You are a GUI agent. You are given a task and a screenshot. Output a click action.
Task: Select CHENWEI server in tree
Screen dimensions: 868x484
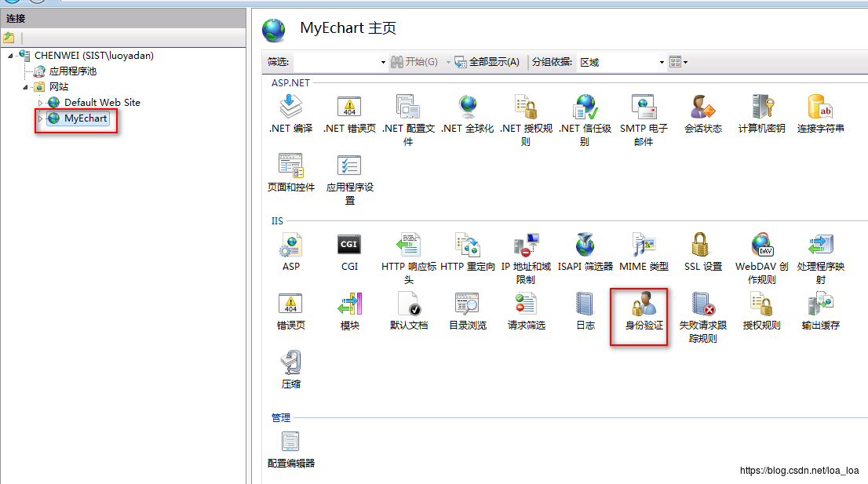tap(93, 56)
